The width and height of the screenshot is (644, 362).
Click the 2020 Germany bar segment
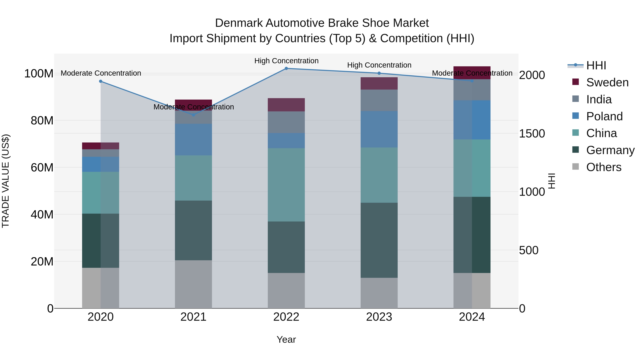(101, 241)
